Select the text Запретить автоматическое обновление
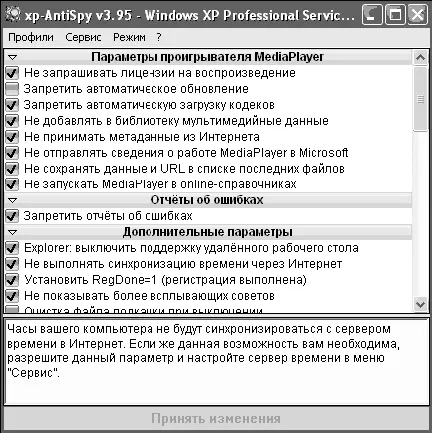 click(x=136, y=89)
